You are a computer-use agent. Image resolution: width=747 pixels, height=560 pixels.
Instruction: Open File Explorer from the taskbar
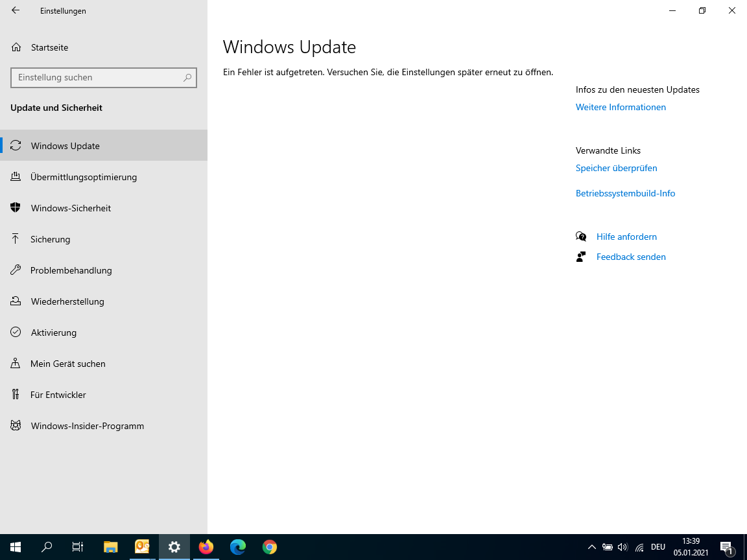110,547
